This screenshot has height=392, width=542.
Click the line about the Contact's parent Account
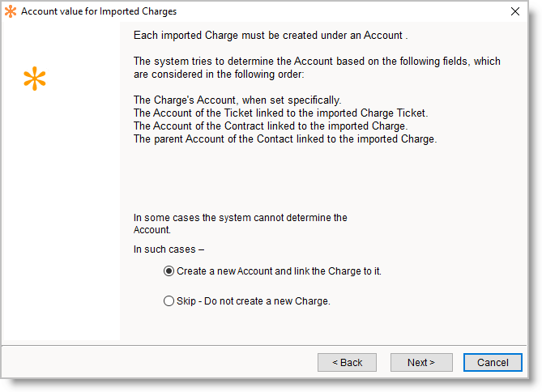click(x=284, y=139)
